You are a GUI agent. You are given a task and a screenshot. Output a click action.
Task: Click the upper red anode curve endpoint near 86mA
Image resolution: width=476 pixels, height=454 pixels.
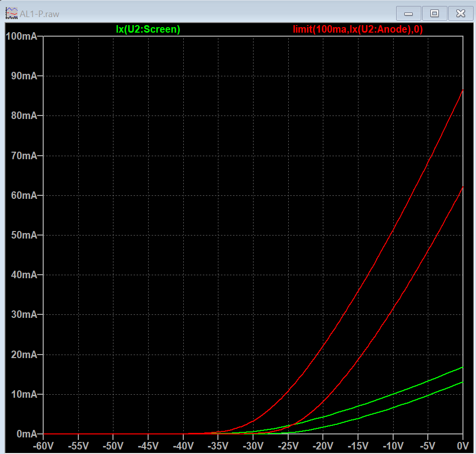[x=462, y=90]
